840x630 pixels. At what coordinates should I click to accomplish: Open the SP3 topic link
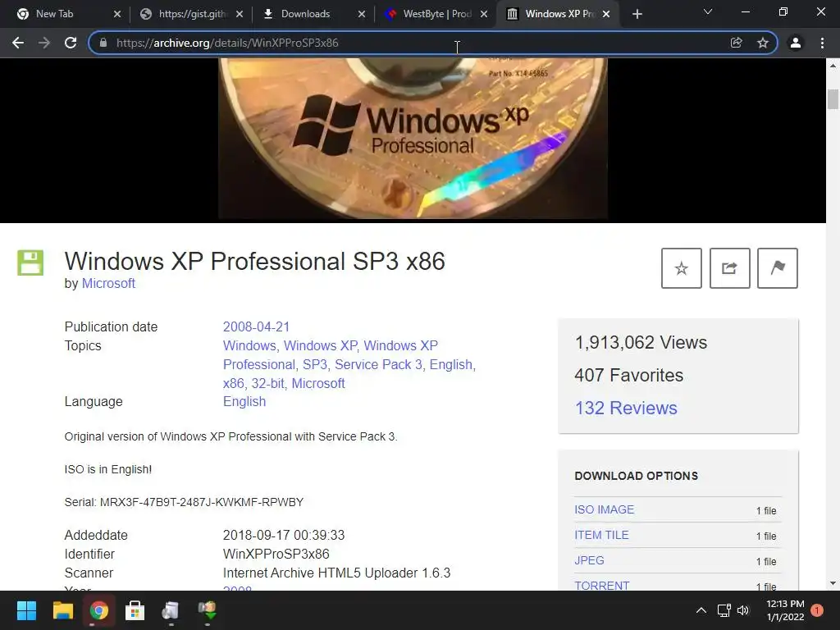[314, 365]
